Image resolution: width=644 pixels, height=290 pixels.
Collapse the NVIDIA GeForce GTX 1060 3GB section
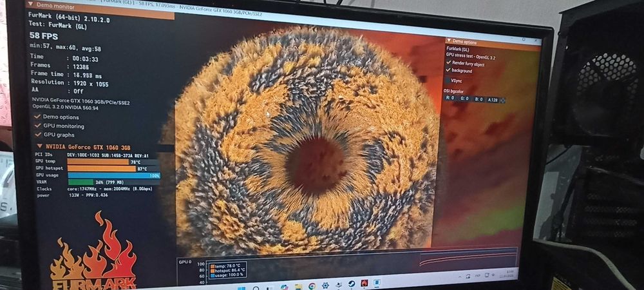pos(40,146)
